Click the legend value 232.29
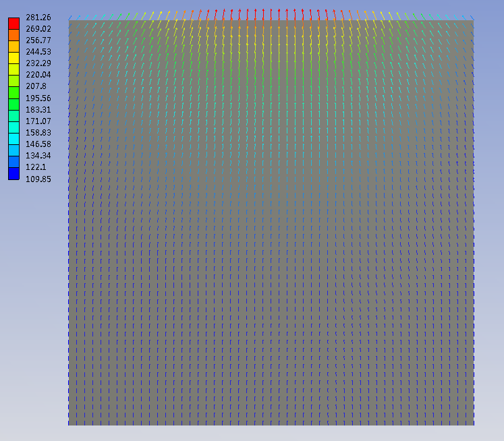 pyautogui.click(x=38, y=63)
